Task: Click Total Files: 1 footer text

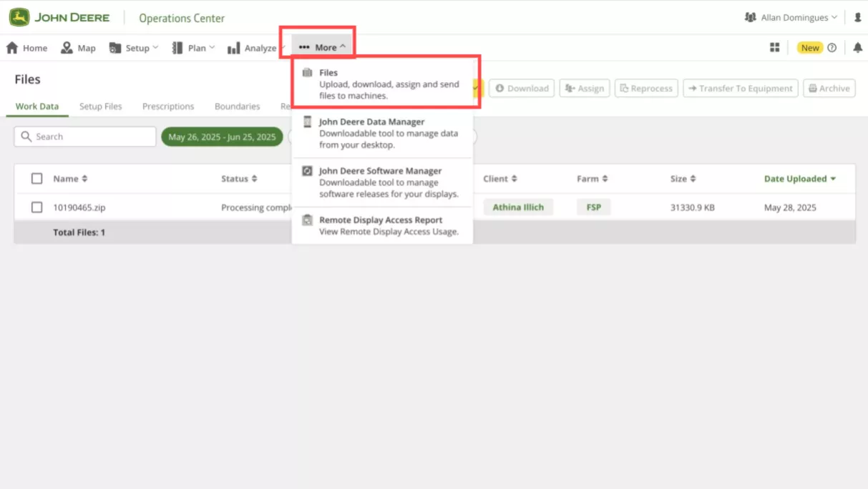Action: point(79,232)
